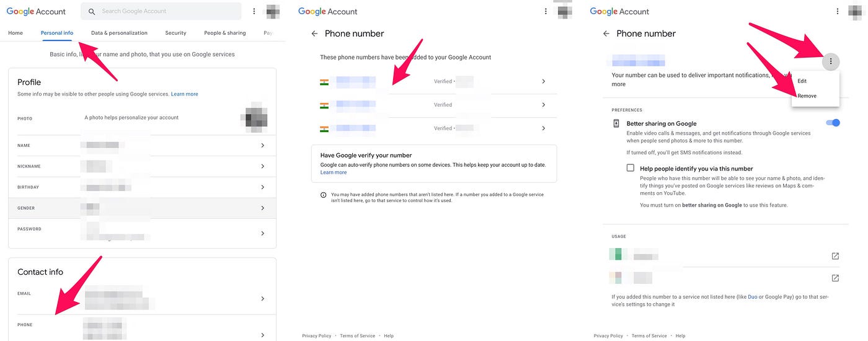Open Privacy Policy link in middle panel footer
This screenshot has width=868, height=341.
[x=317, y=336]
